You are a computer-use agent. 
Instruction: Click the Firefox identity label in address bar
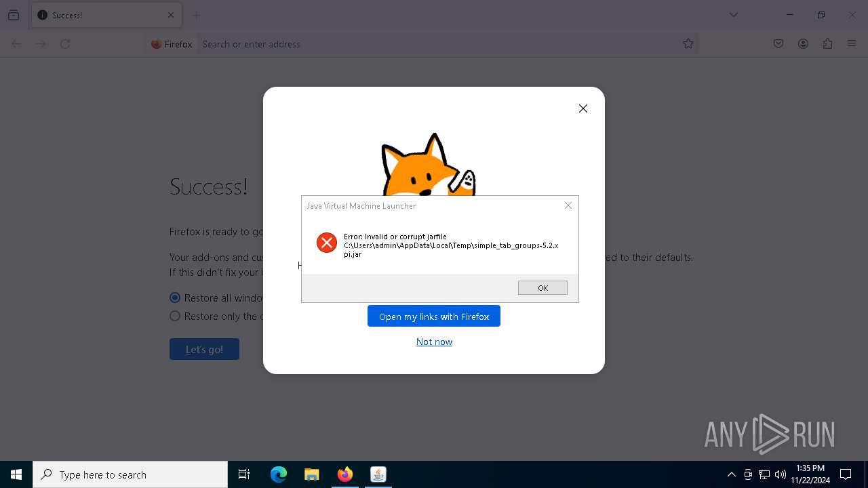coord(172,44)
